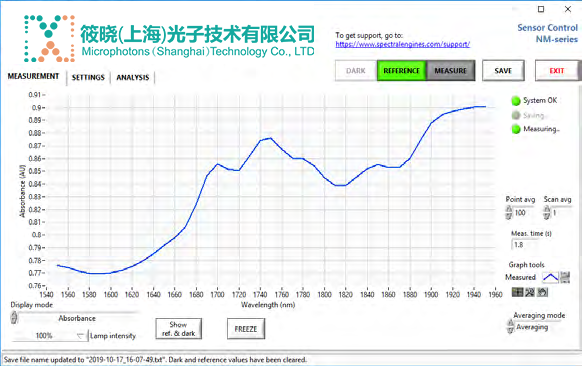Open the graph scale legend icon beside Measured
This screenshot has width=582, height=366.
[565, 277]
